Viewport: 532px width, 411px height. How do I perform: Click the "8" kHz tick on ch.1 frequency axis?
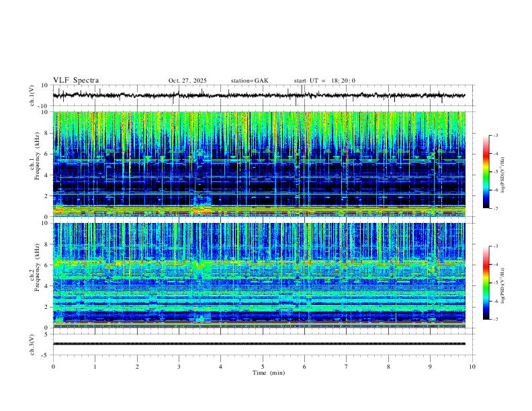[47, 133]
